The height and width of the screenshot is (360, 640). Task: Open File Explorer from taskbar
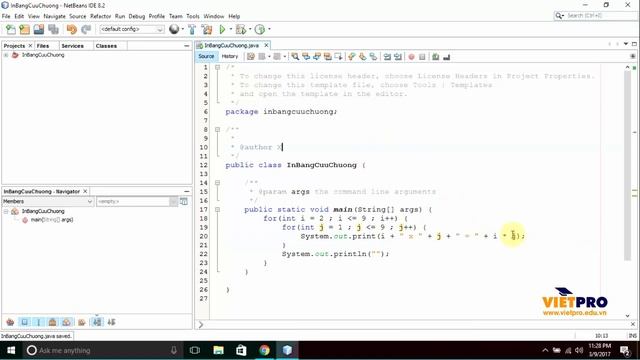click(218, 350)
